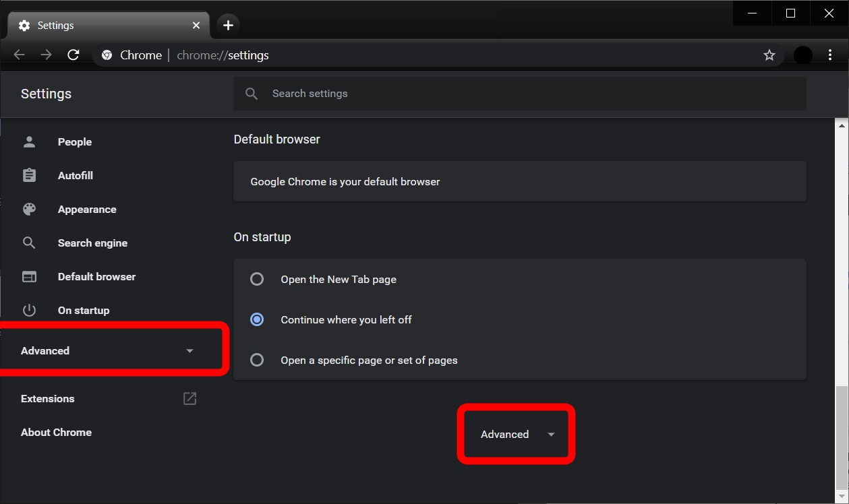Click the profile avatar in toolbar

[x=802, y=55]
